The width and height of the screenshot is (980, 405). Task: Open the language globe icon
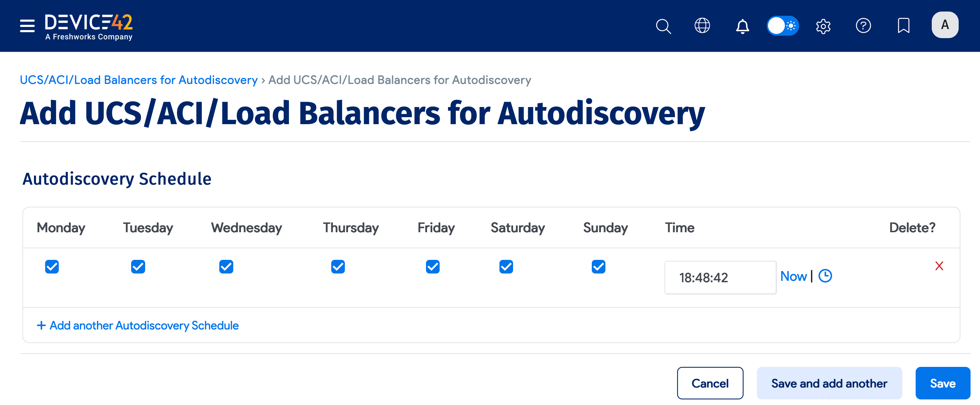[702, 26]
